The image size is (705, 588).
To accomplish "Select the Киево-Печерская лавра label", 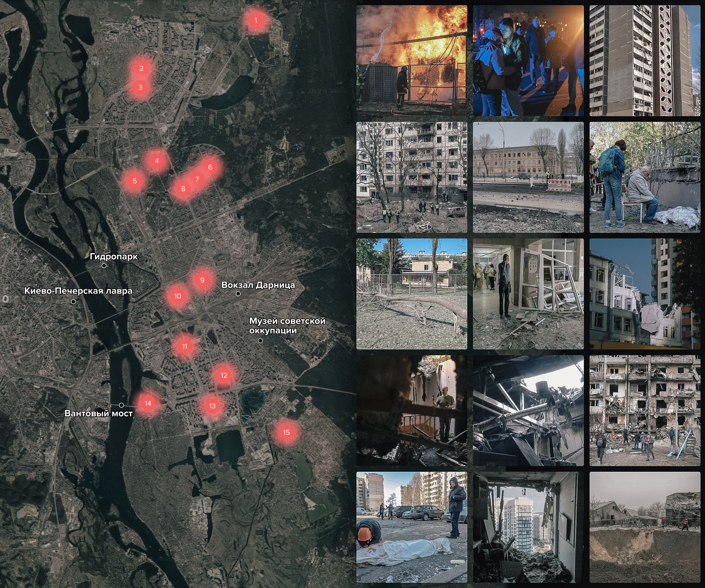I will (78, 291).
